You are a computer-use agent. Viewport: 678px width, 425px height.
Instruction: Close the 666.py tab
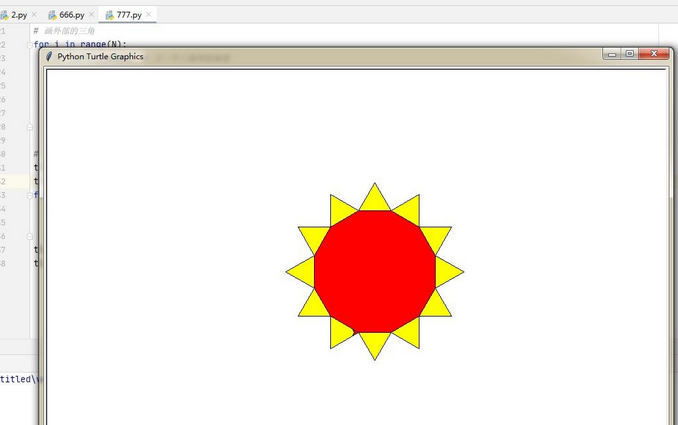coord(91,15)
